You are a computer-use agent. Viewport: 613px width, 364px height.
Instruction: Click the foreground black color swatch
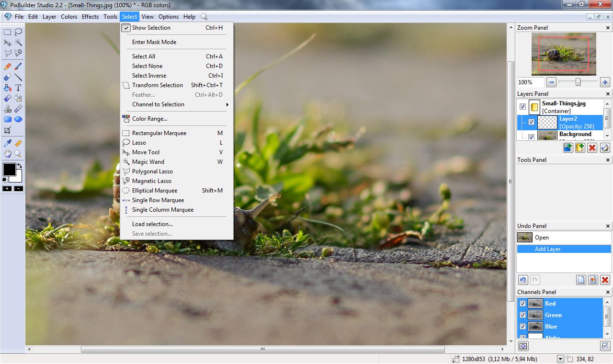click(x=9, y=169)
